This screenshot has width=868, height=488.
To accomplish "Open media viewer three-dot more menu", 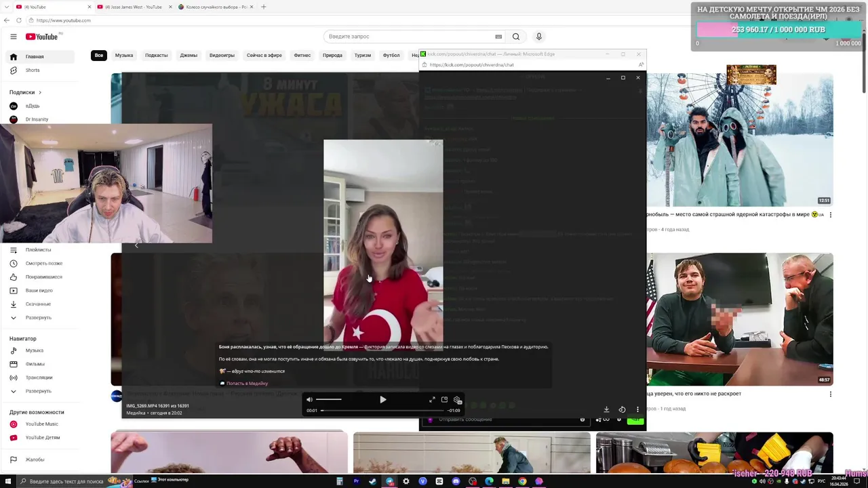I will coord(637,409).
